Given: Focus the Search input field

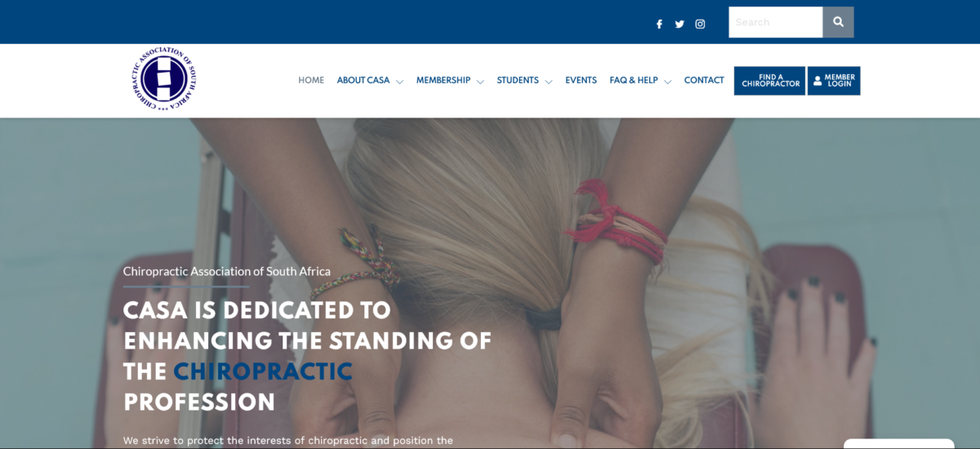Looking at the screenshot, I should pyautogui.click(x=775, y=22).
